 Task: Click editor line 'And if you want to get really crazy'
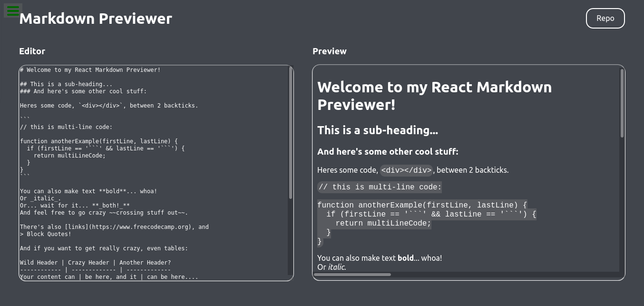click(x=104, y=248)
